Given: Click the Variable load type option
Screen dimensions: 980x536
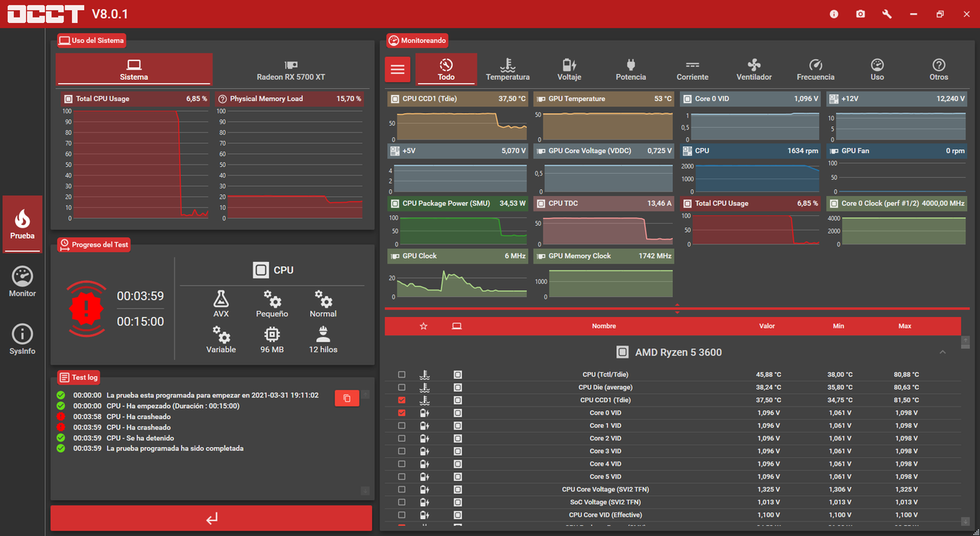Looking at the screenshot, I should click(221, 340).
